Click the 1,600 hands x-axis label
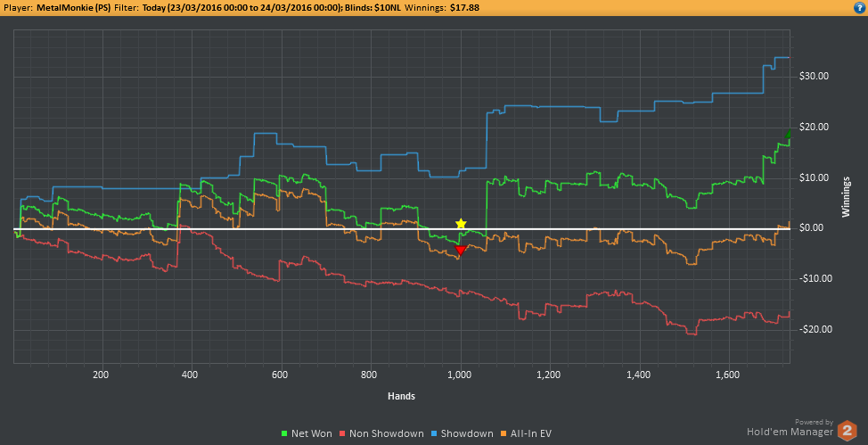Image resolution: width=868 pixels, height=445 pixels. coord(729,375)
